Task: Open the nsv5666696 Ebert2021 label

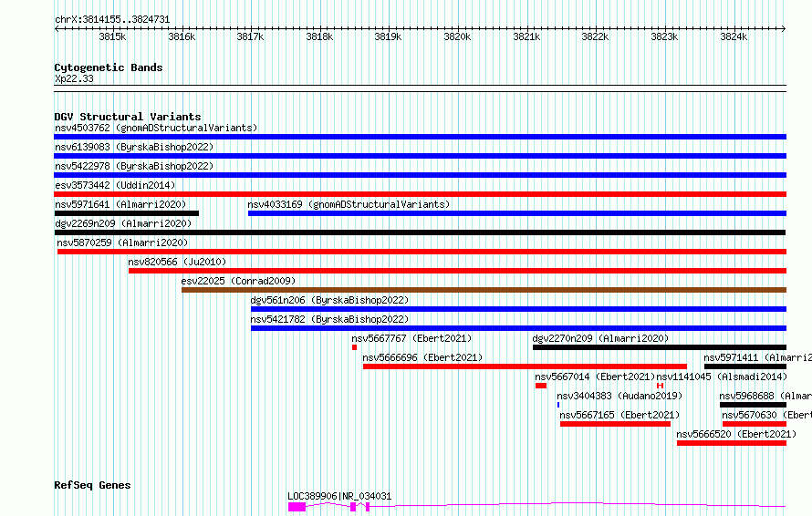Action: 422,357
